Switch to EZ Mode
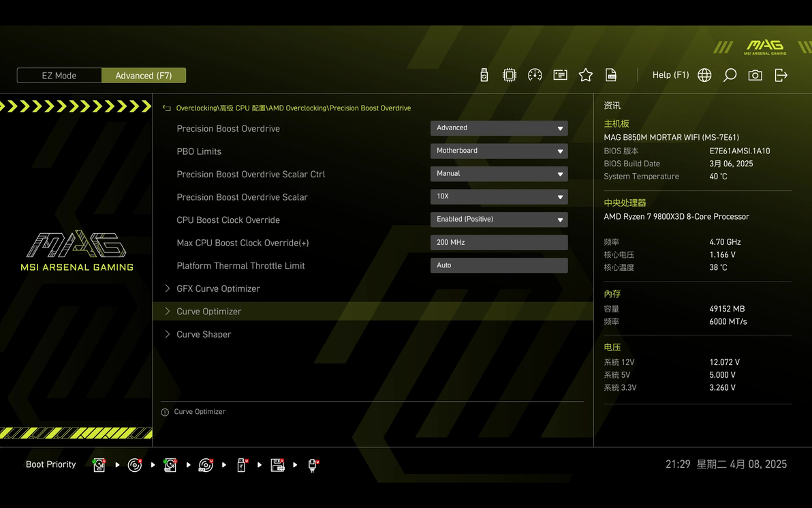 click(x=59, y=76)
